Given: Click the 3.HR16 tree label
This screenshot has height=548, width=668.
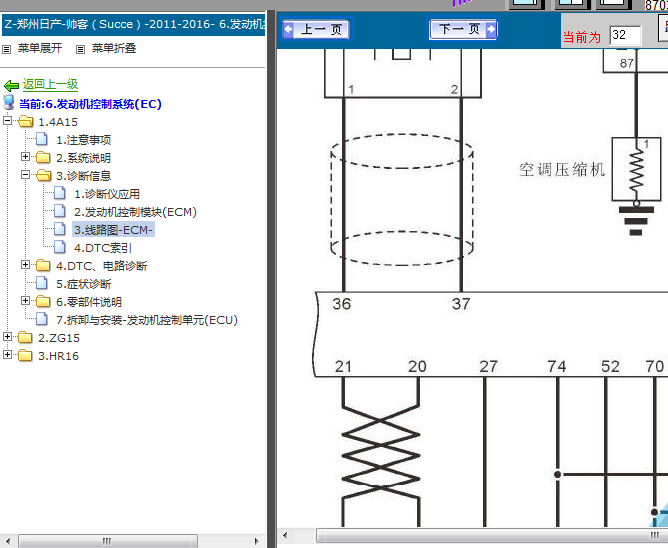Looking at the screenshot, I should (58, 356).
